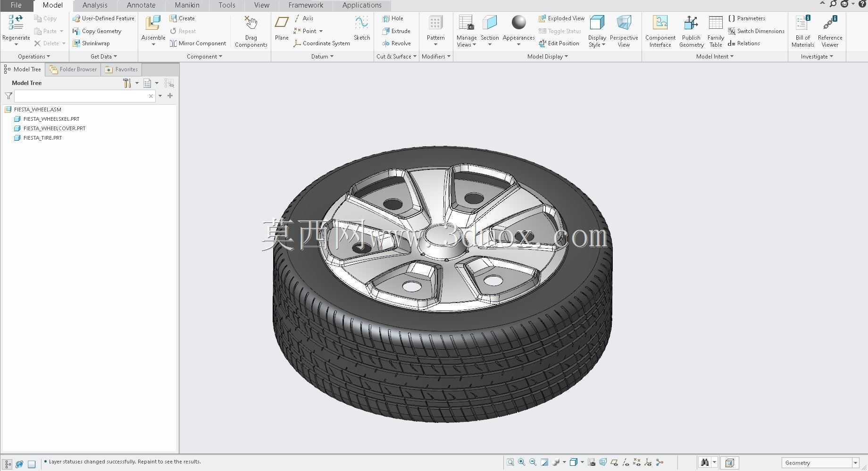
Task: Expand the Model Display group dropdown
Action: 547,57
